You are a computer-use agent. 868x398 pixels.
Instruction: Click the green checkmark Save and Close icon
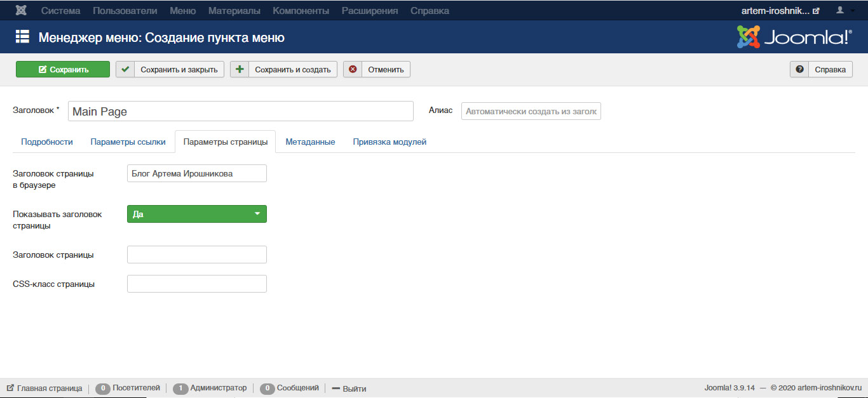click(x=125, y=70)
